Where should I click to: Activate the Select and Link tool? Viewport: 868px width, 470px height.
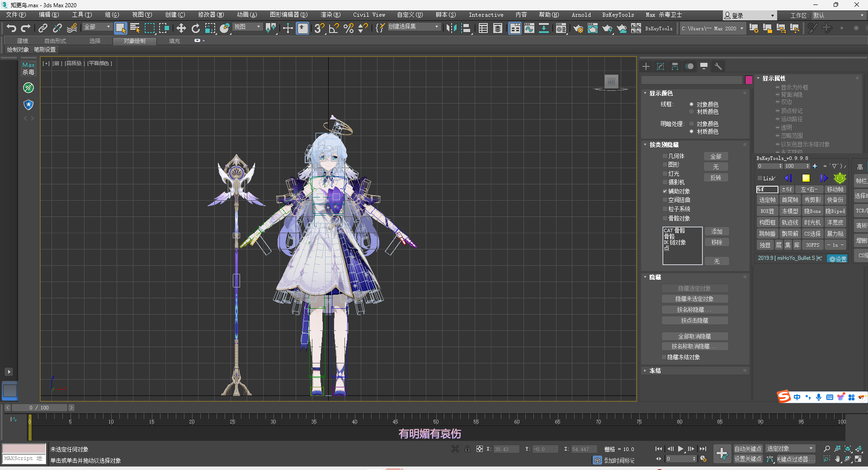[x=42, y=28]
